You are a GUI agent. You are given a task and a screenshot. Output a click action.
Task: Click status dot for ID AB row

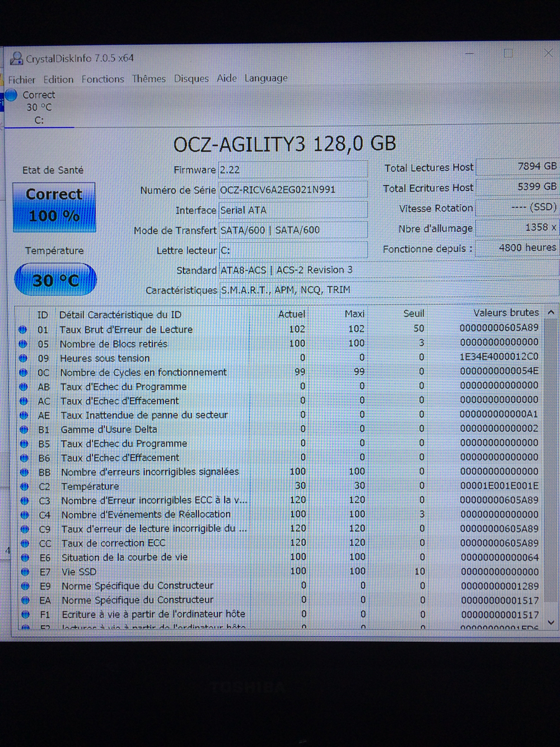pos(24,387)
